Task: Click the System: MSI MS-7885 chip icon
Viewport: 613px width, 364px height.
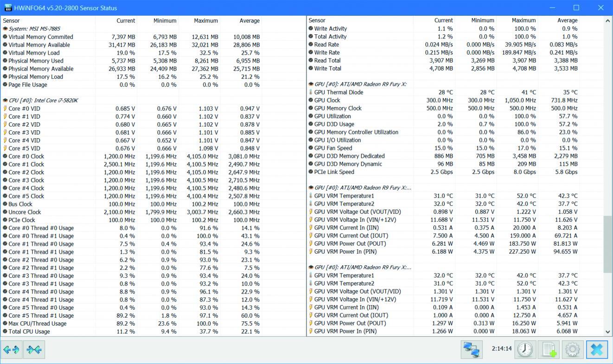Action: point(5,29)
